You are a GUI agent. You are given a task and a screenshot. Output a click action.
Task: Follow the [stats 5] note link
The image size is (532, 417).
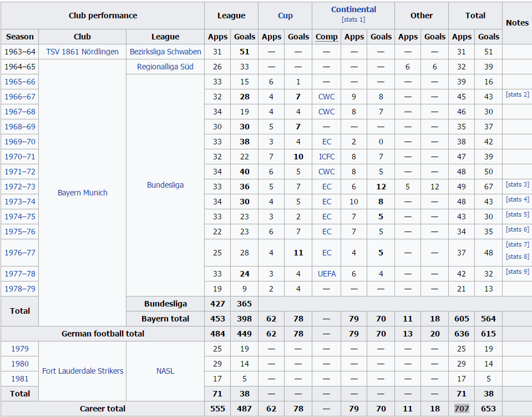pyautogui.click(x=518, y=214)
